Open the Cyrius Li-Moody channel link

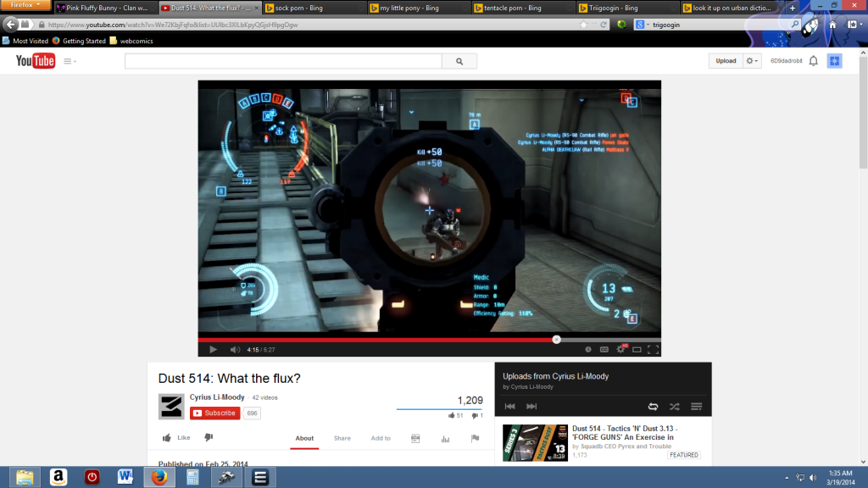[217, 397]
